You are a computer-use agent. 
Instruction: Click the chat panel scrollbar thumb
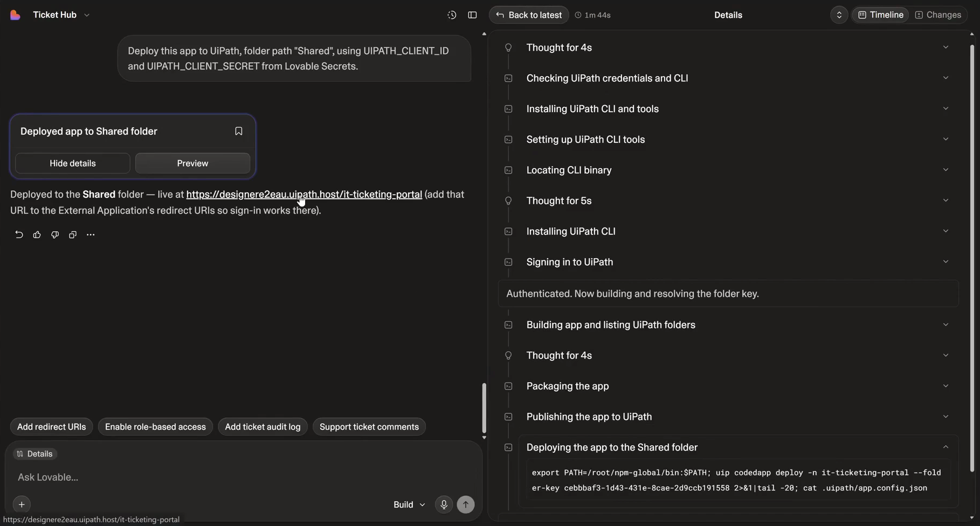coord(484,408)
